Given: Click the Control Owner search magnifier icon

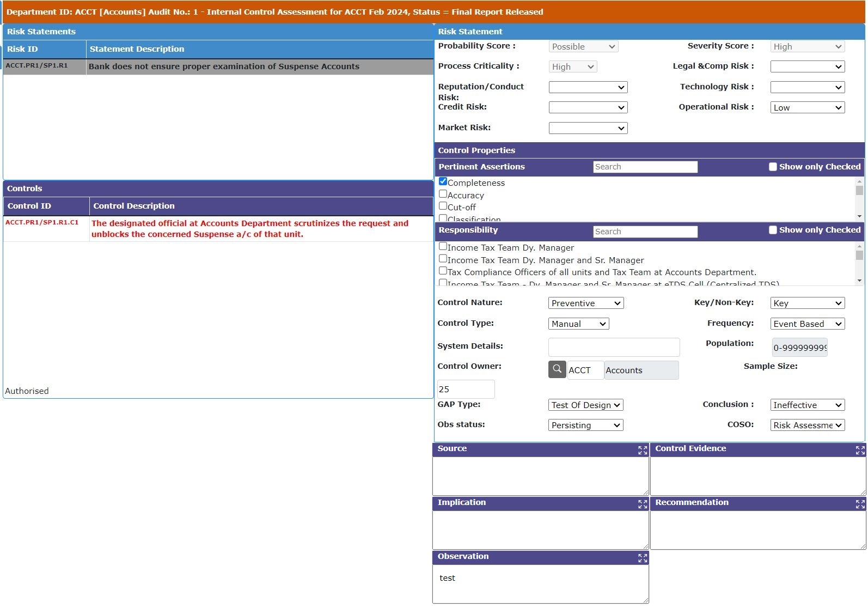Looking at the screenshot, I should coord(557,369).
